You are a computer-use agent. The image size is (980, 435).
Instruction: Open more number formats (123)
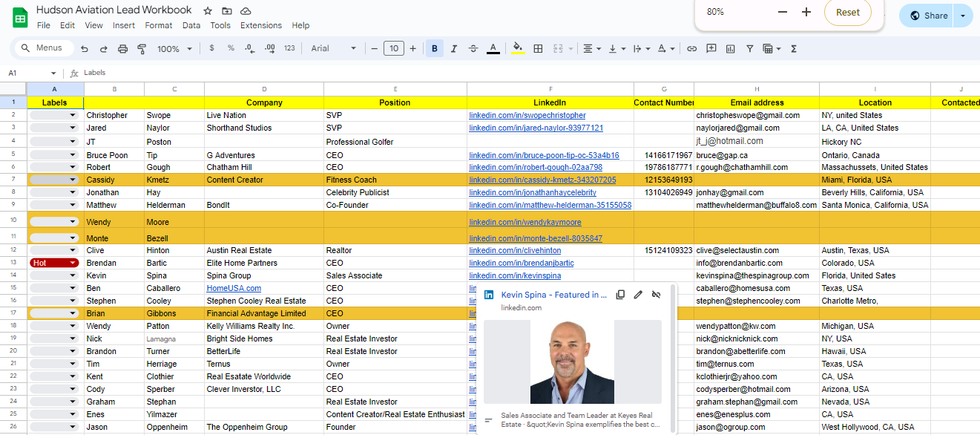point(289,49)
